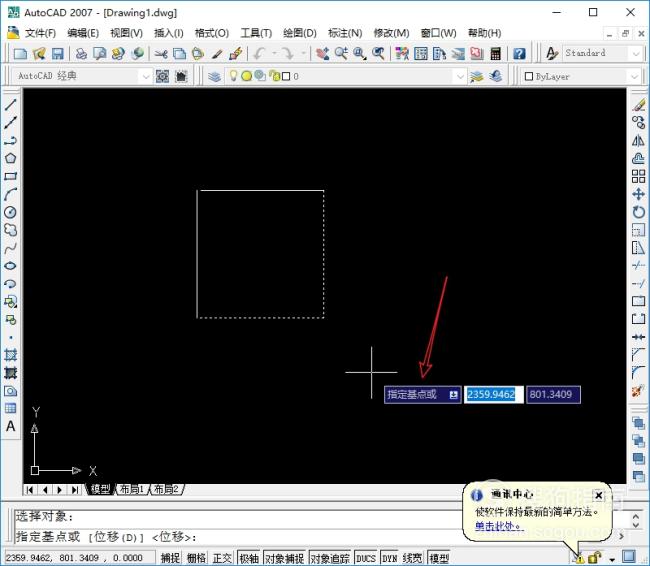Viewport: 650px width, 566px height.
Task: Expand the redo history dropdown arrow
Action: point(303,53)
